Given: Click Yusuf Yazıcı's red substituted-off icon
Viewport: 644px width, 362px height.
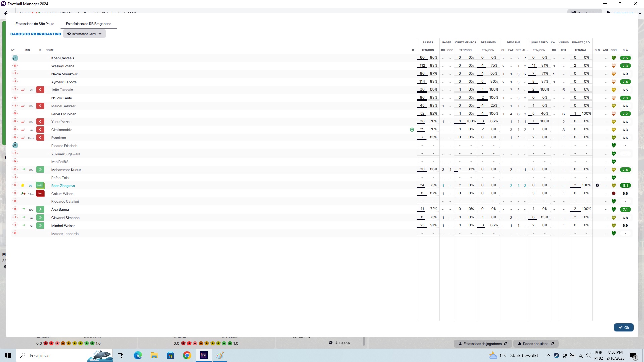Looking at the screenshot, I should (40, 122).
